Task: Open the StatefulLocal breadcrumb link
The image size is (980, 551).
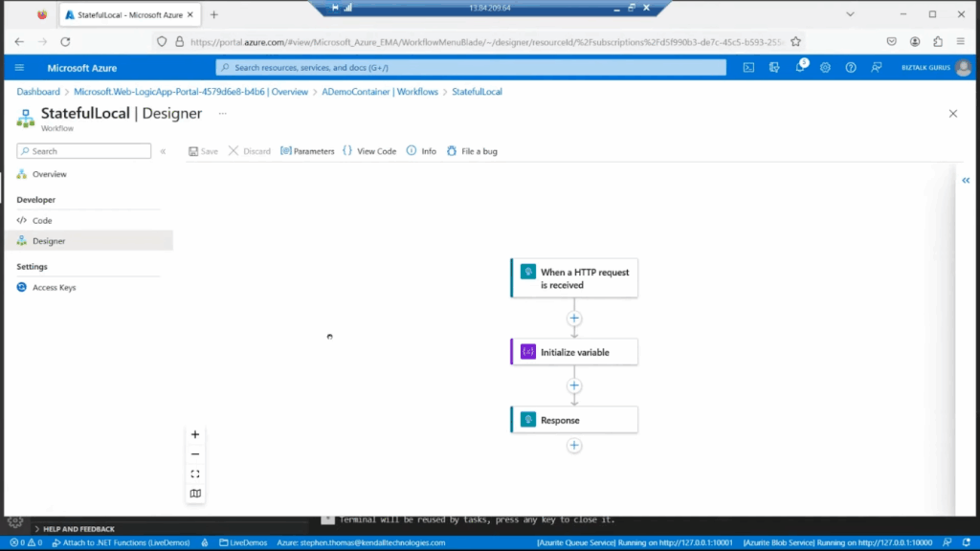Action: (477, 91)
